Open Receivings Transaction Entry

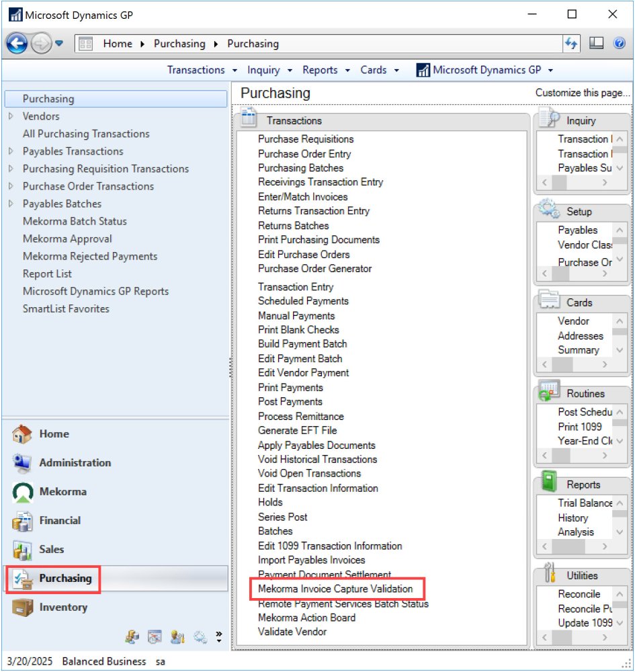coord(320,182)
